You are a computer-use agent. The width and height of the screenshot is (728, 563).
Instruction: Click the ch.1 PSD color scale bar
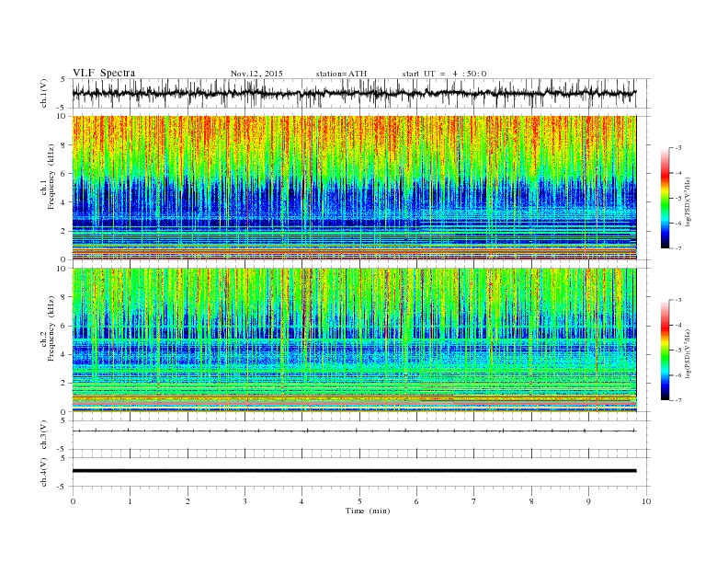pos(665,198)
